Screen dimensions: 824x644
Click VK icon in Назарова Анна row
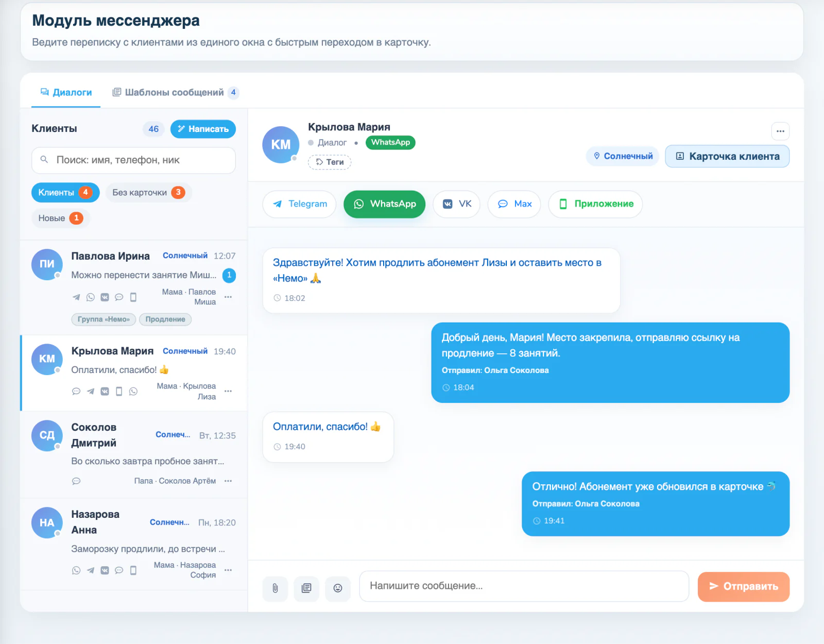105,570
